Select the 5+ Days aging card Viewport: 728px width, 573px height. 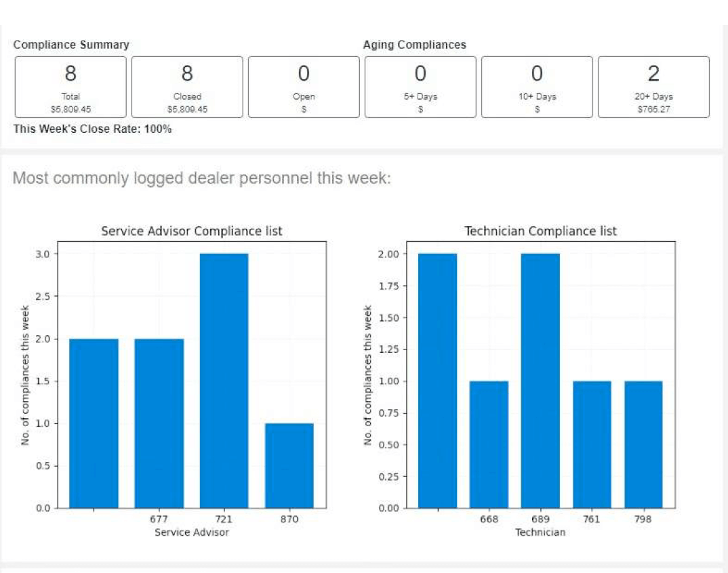point(420,86)
